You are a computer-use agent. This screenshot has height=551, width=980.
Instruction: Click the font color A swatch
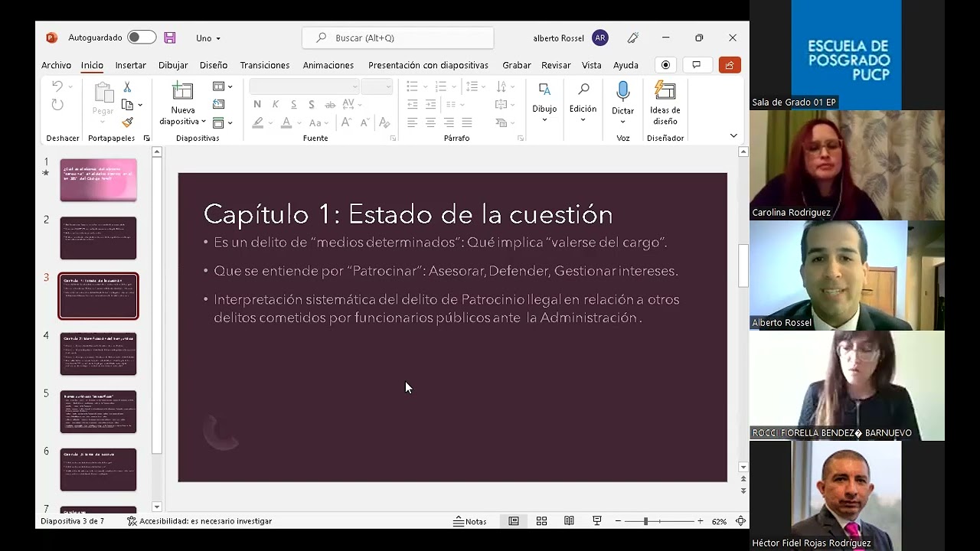pos(286,122)
